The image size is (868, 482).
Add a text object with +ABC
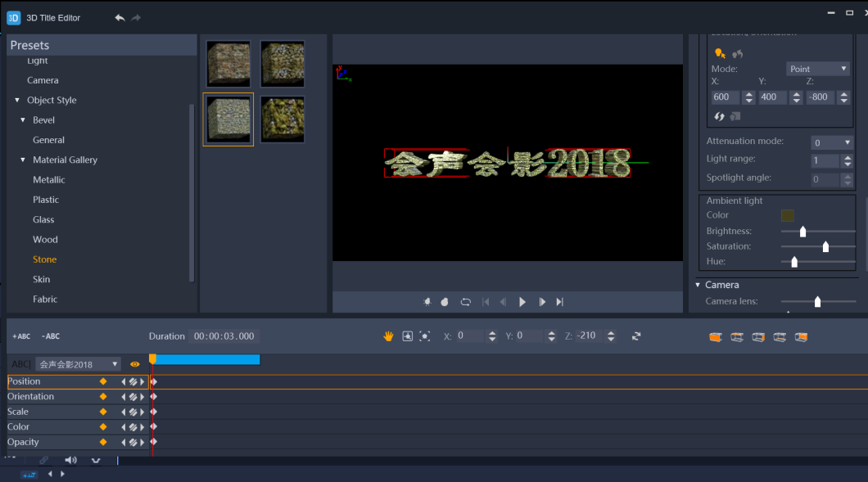click(x=21, y=336)
